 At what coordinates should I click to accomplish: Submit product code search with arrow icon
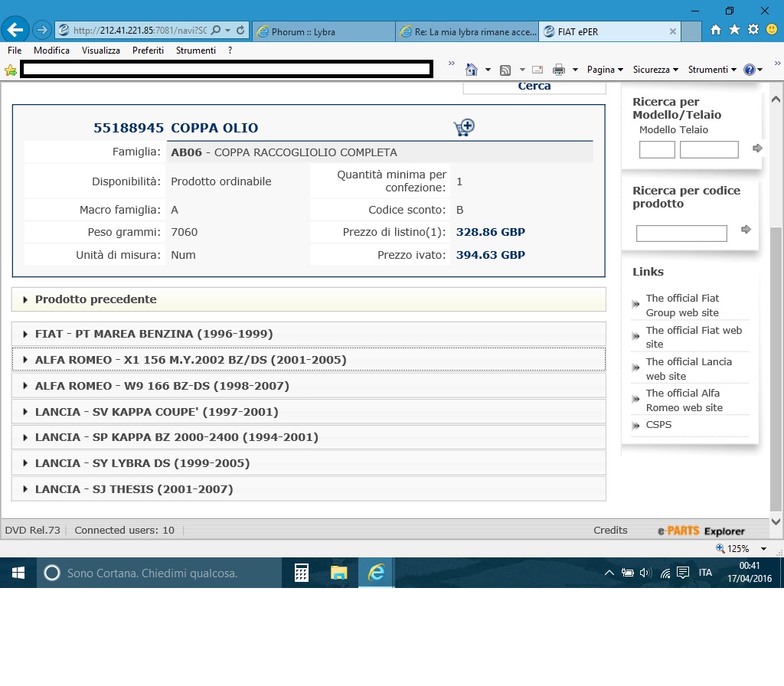tap(746, 230)
